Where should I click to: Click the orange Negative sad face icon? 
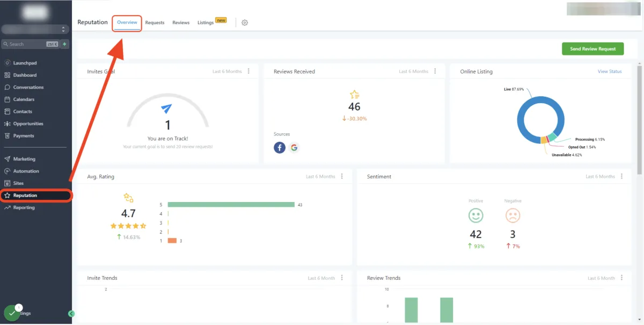click(x=513, y=215)
